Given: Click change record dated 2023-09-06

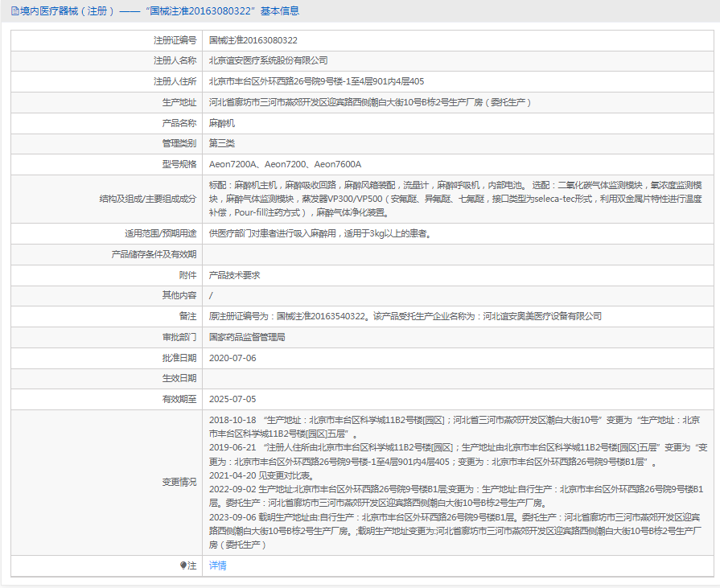Looking at the screenshot, I should point(455,531).
